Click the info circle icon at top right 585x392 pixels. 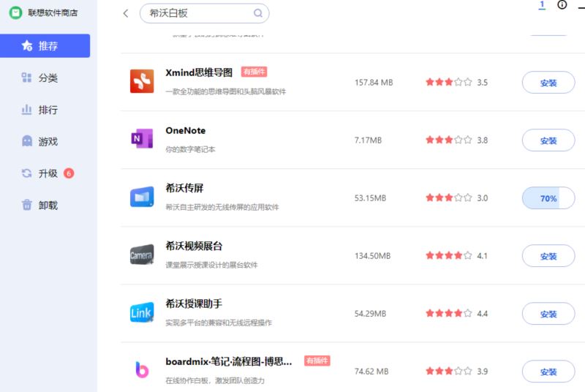tap(562, 5)
